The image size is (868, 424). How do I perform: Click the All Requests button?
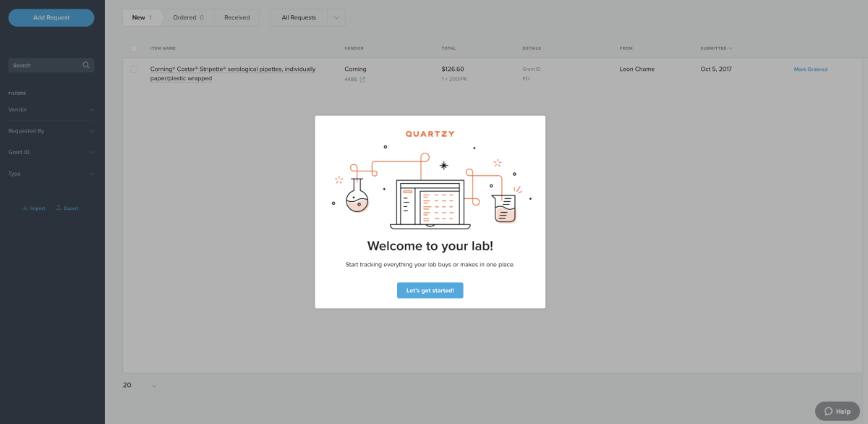pos(299,17)
